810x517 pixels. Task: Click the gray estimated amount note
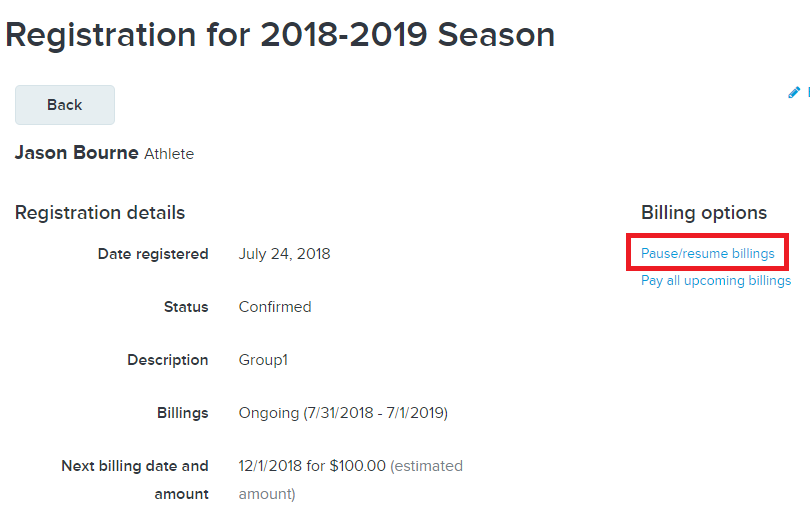pos(350,480)
